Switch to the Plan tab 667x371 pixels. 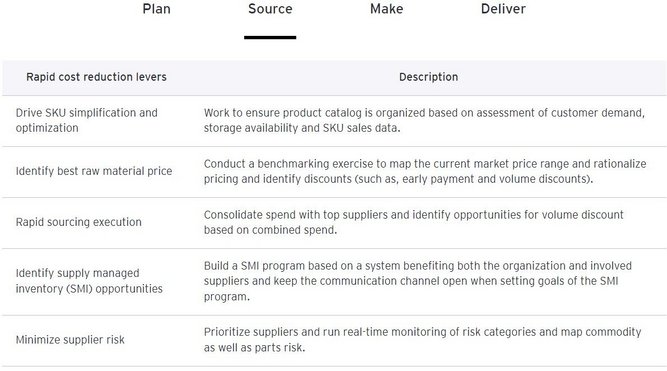pyautogui.click(x=157, y=9)
